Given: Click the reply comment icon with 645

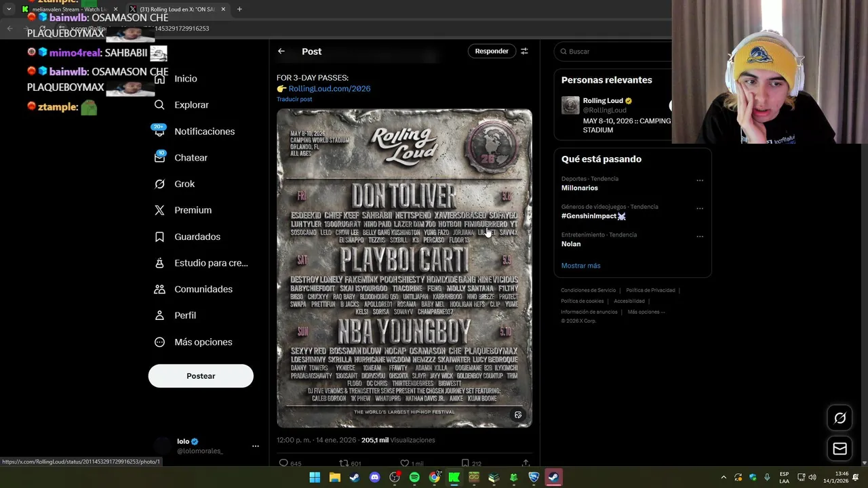Looking at the screenshot, I should pos(283,464).
